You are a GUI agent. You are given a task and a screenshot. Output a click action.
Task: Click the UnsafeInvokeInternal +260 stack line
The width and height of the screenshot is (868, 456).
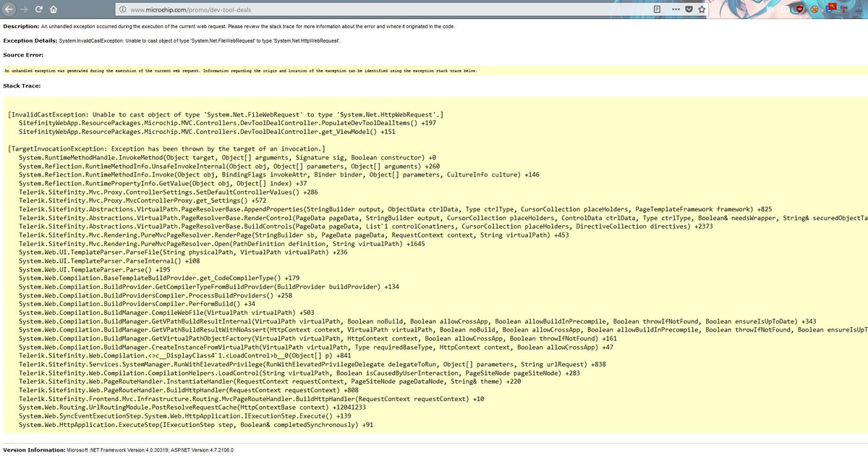[x=230, y=166]
